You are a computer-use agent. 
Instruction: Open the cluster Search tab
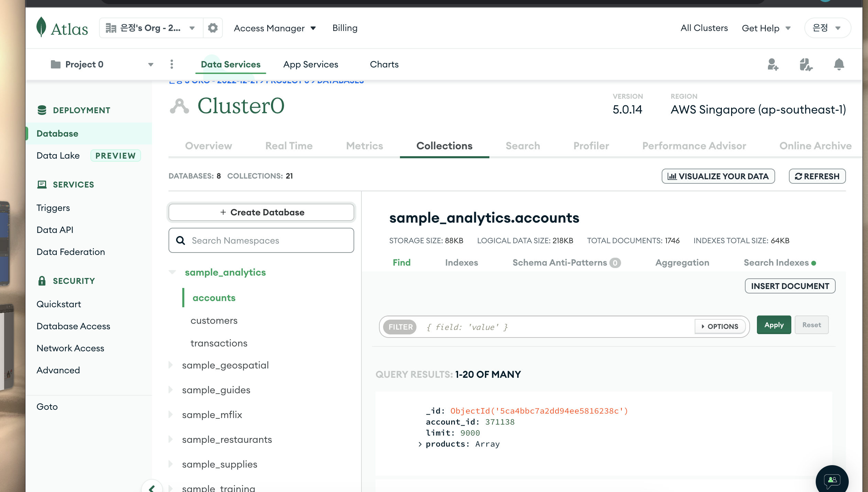coord(523,146)
